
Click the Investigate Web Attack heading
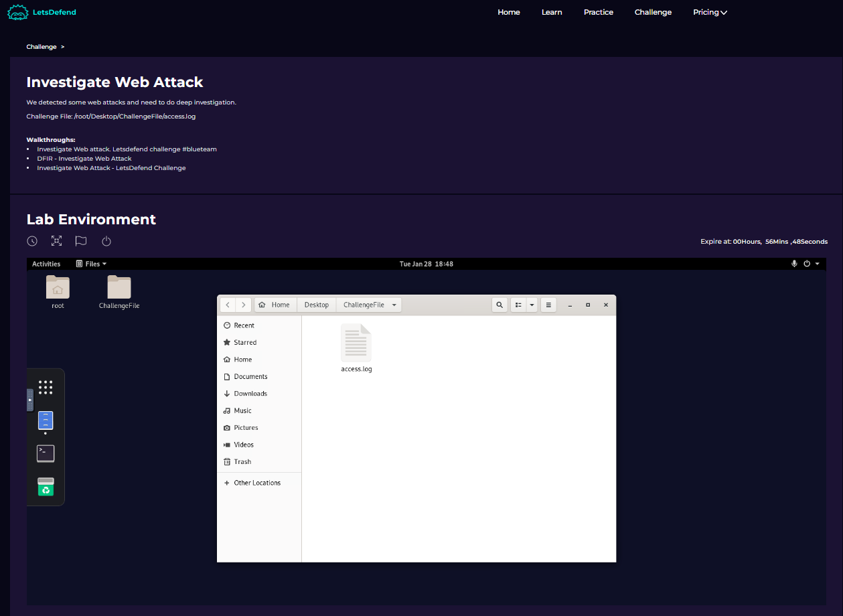tap(114, 82)
